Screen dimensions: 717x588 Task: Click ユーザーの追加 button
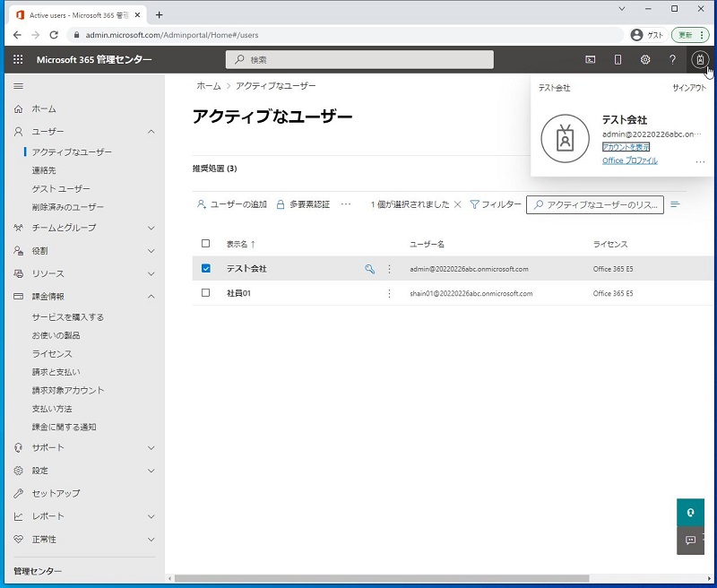pyautogui.click(x=232, y=204)
